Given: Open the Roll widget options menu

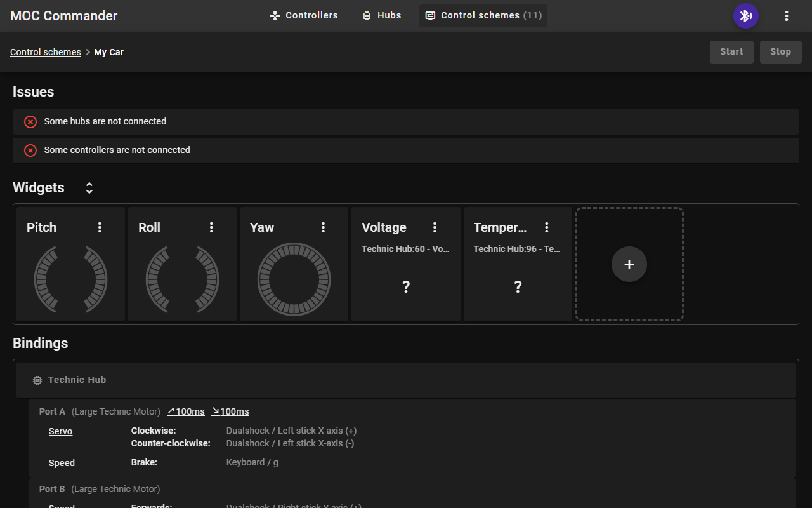Looking at the screenshot, I should pyautogui.click(x=211, y=227).
